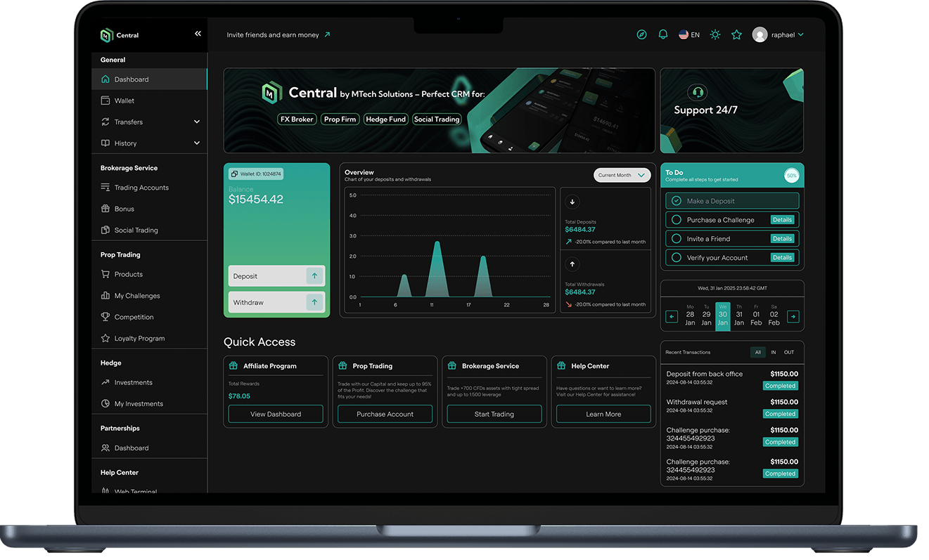The image size is (929, 560).
Task: Click the 50% progress indicator in To Do
Action: (792, 175)
